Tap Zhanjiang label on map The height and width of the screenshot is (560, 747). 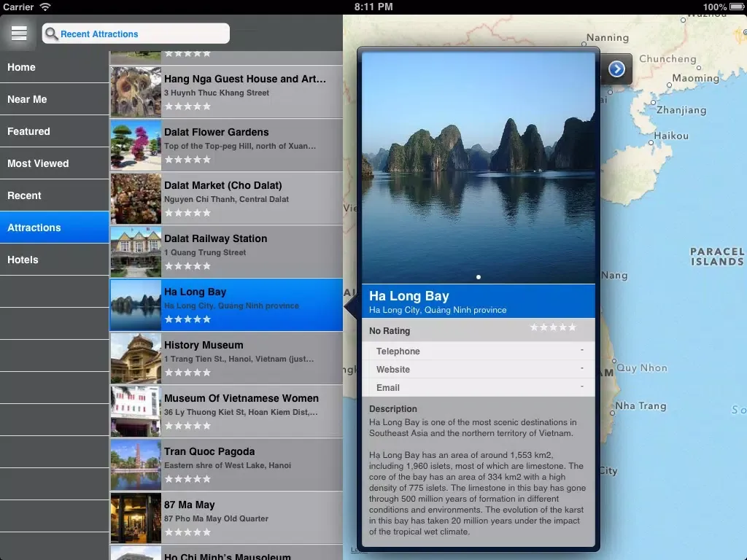681,111
